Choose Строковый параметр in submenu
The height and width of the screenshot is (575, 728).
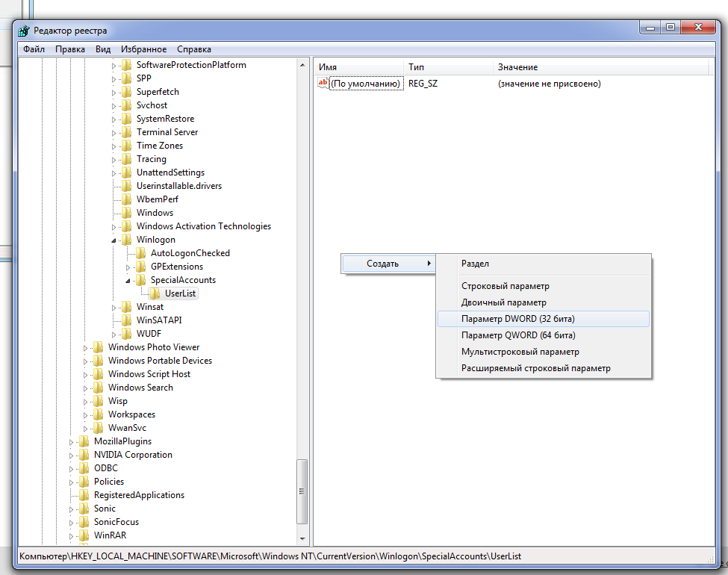(544, 286)
